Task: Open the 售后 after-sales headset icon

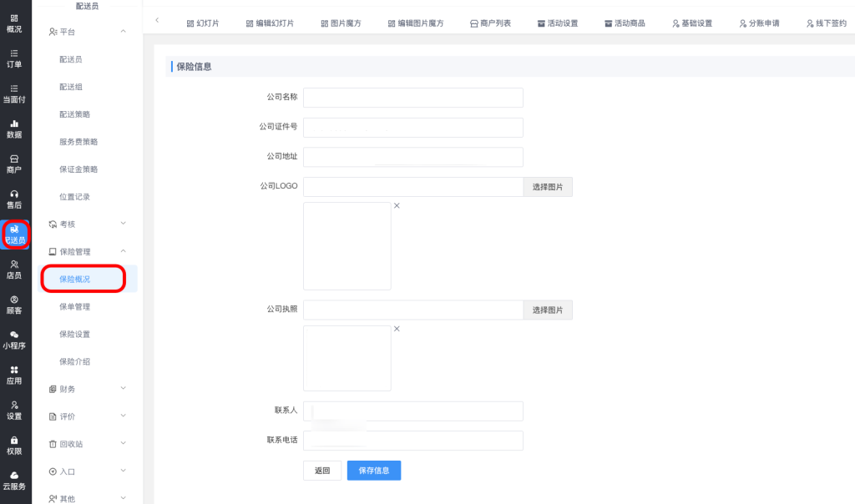Action: (x=14, y=199)
